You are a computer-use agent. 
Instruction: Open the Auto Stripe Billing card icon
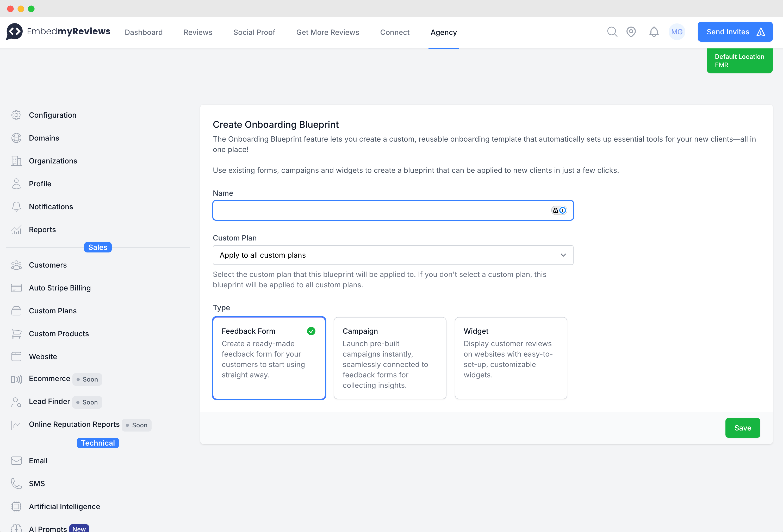point(16,288)
